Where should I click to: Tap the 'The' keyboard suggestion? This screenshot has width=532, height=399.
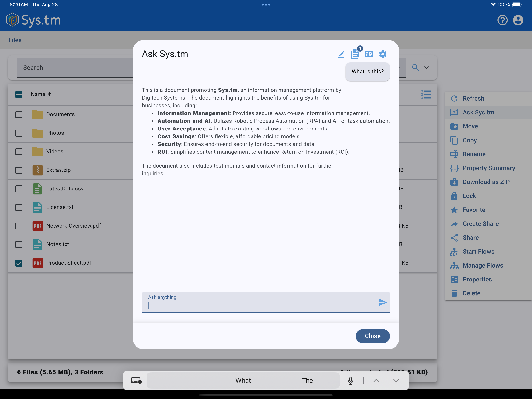(307, 380)
